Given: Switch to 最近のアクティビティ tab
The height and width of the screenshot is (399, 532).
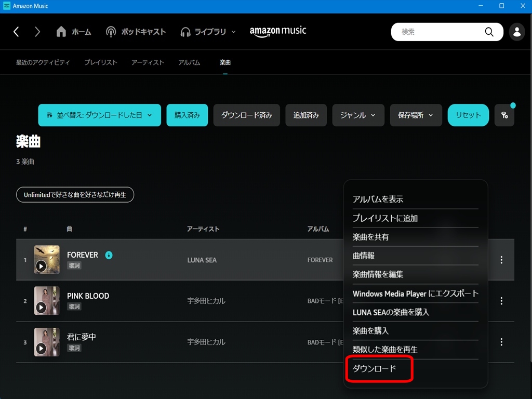Looking at the screenshot, I should click(x=43, y=62).
